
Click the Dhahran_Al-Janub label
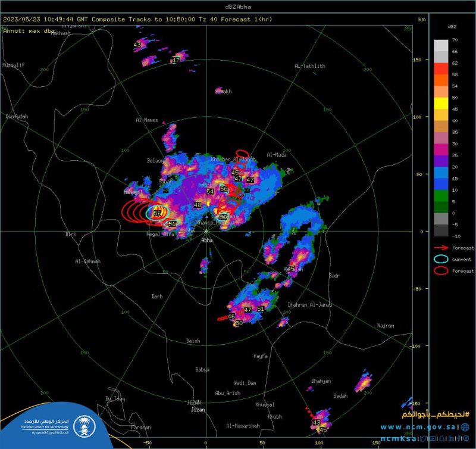pyautogui.click(x=310, y=304)
